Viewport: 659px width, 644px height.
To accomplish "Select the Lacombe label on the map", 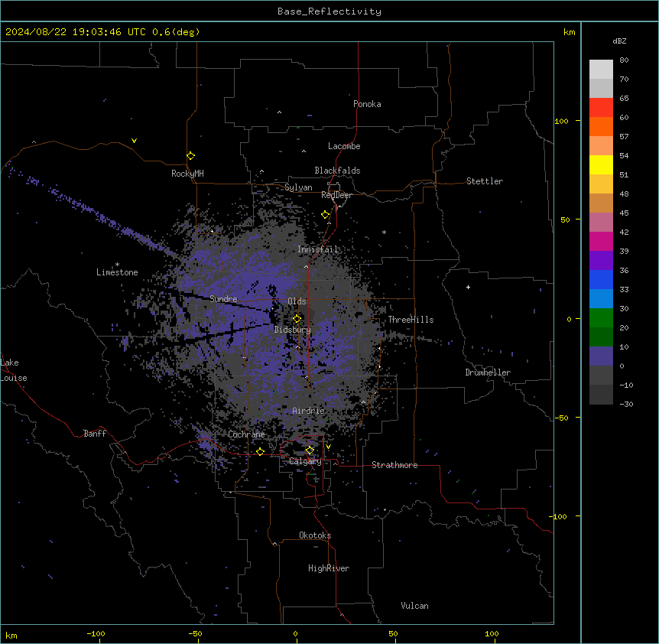I will pos(344,146).
